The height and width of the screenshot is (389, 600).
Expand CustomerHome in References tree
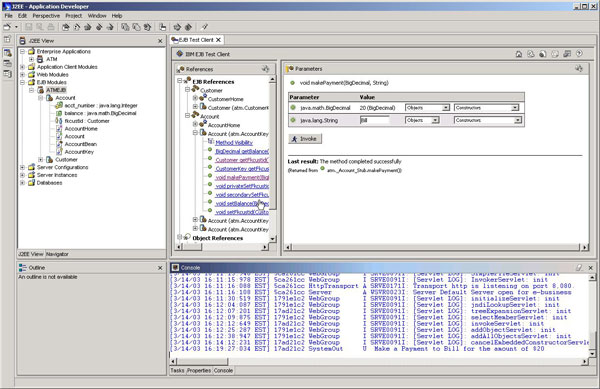click(x=195, y=98)
